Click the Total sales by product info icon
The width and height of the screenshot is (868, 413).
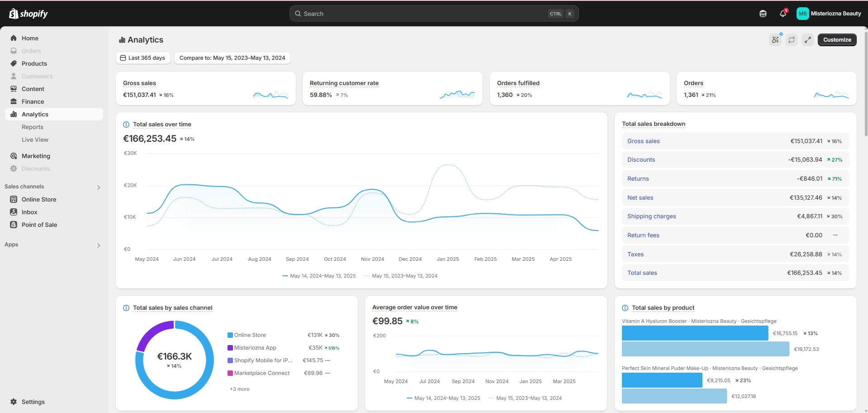pos(625,308)
